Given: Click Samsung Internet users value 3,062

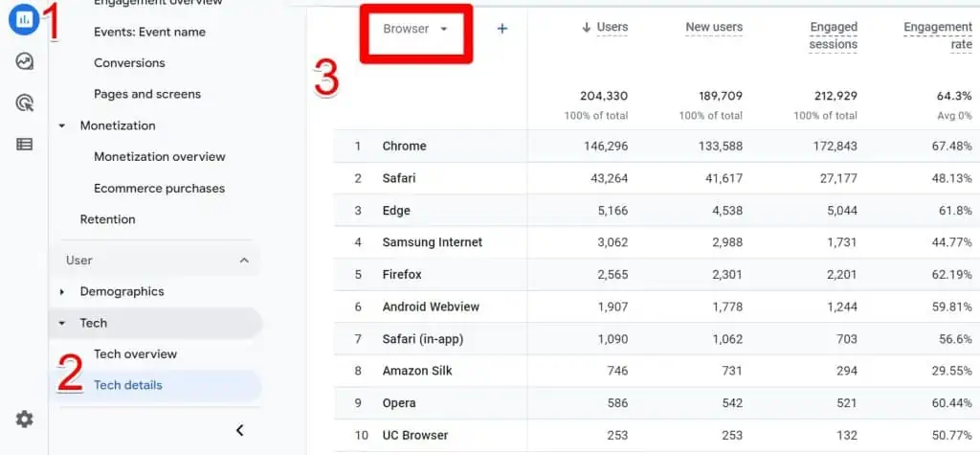Looking at the screenshot, I should coord(612,243).
